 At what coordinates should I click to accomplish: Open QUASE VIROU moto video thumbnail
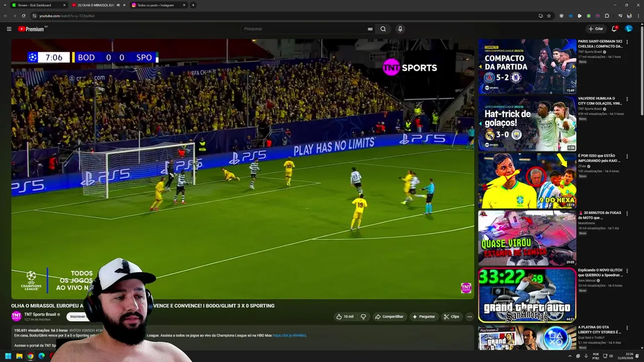pyautogui.click(x=527, y=238)
